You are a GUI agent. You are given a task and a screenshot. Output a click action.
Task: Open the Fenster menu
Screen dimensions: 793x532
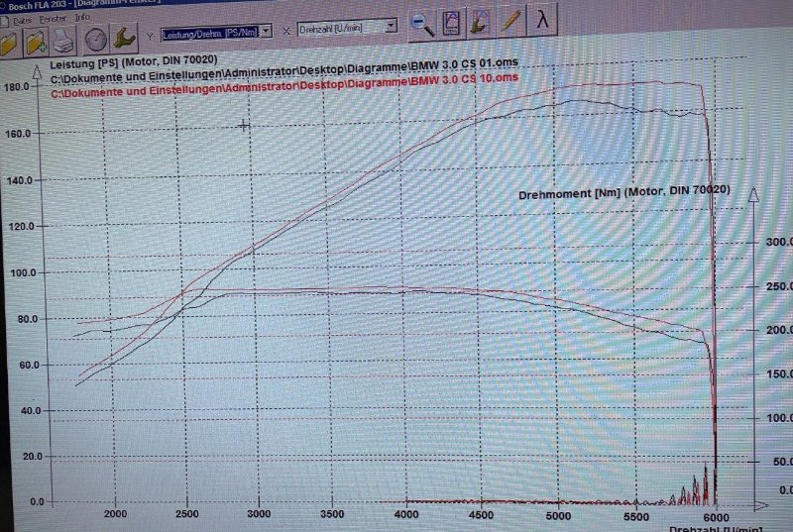[x=52, y=18]
